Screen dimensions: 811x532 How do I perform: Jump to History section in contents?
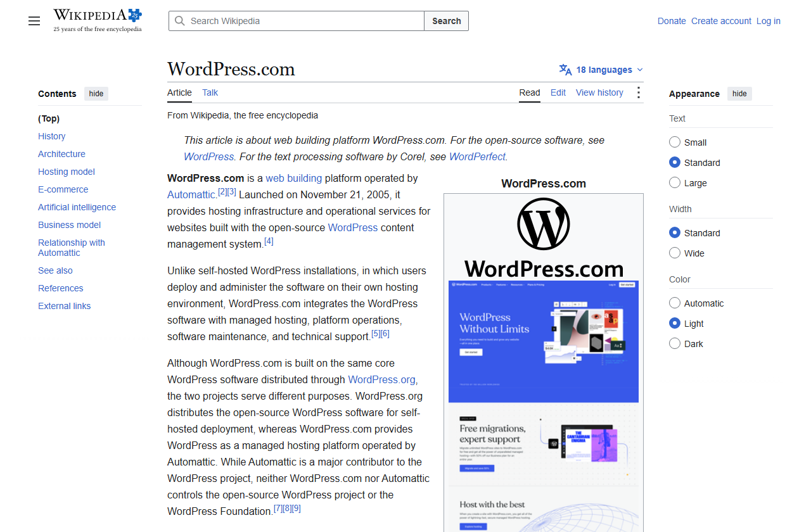[52, 136]
